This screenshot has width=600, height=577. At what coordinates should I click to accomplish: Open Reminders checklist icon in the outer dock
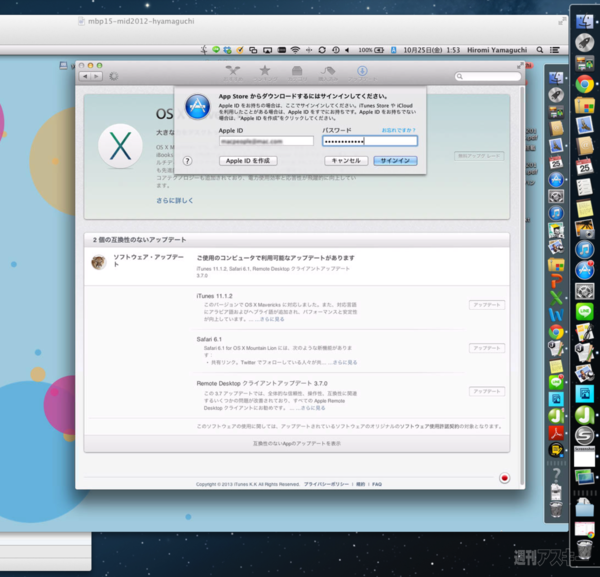click(x=585, y=187)
